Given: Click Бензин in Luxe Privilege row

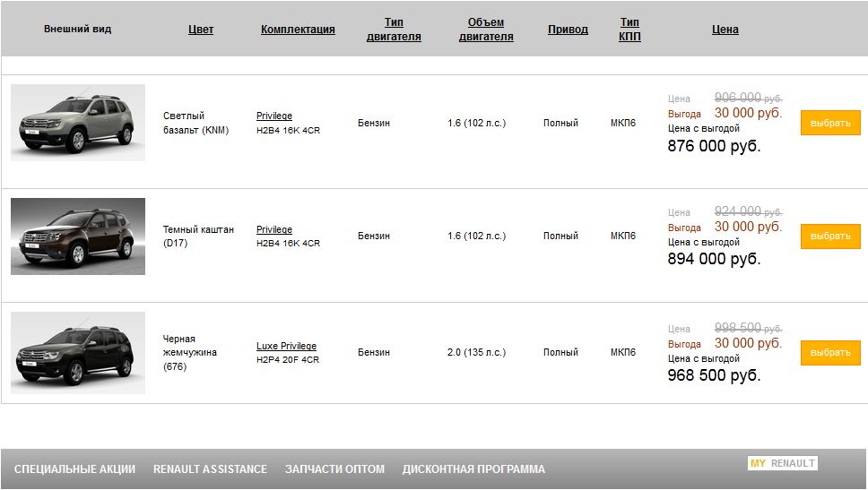Looking at the screenshot, I should tap(374, 352).
